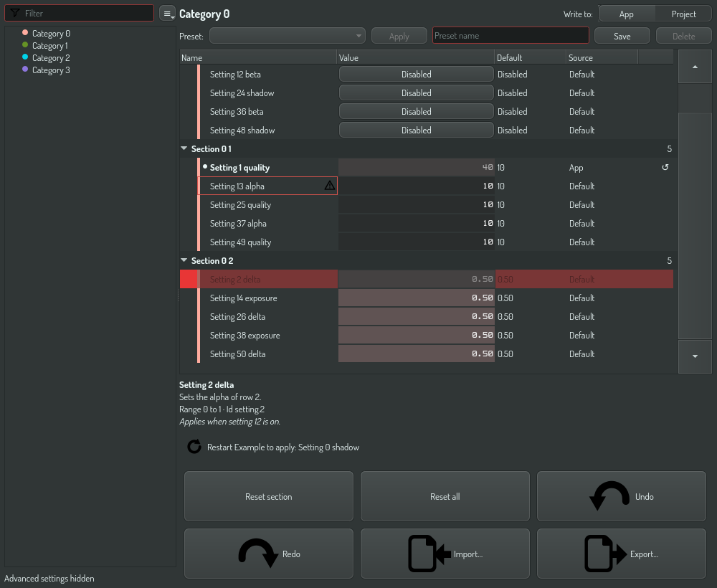The image size is (717, 588).
Task: Click the Value column header
Action: [x=416, y=57]
